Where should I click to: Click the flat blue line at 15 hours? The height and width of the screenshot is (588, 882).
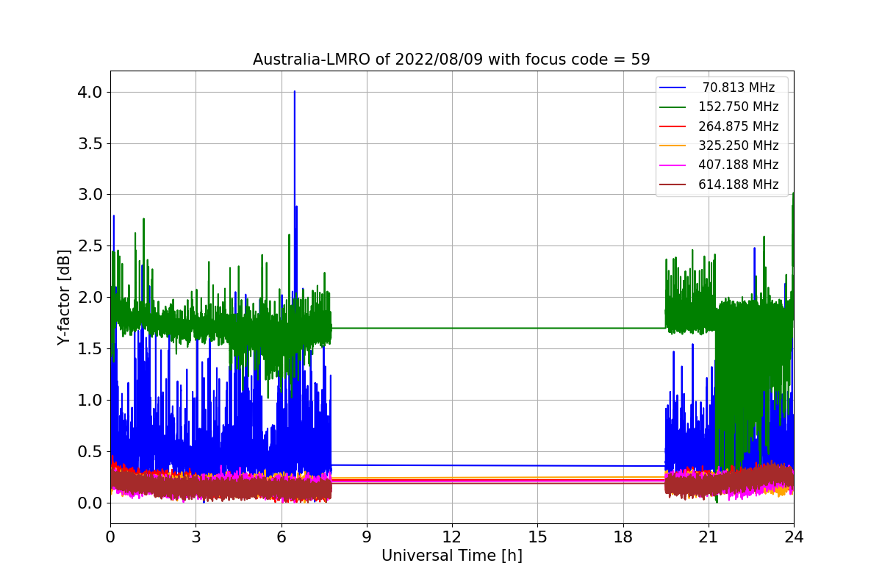pos(537,465)
